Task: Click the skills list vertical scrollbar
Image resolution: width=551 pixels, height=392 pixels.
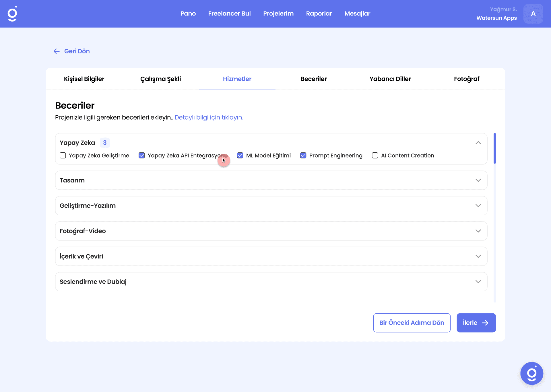Action: [494, 148]
